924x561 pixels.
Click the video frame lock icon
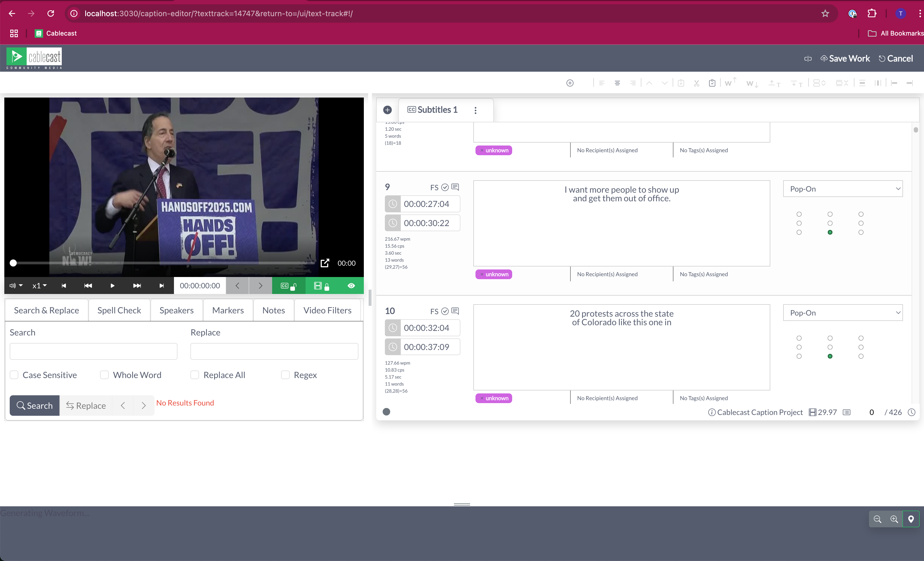(321, 286)
